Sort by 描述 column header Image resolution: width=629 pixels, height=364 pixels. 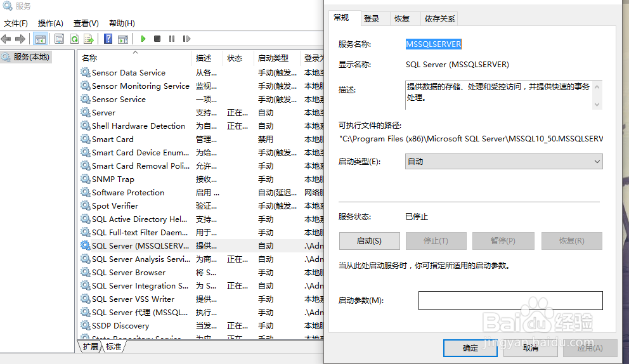coord(207,58)
